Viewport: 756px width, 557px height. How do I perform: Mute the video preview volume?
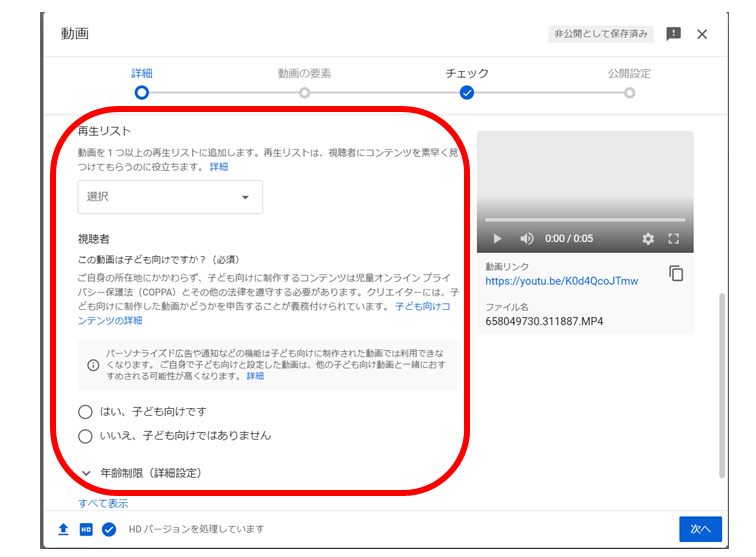pos(526,239)
